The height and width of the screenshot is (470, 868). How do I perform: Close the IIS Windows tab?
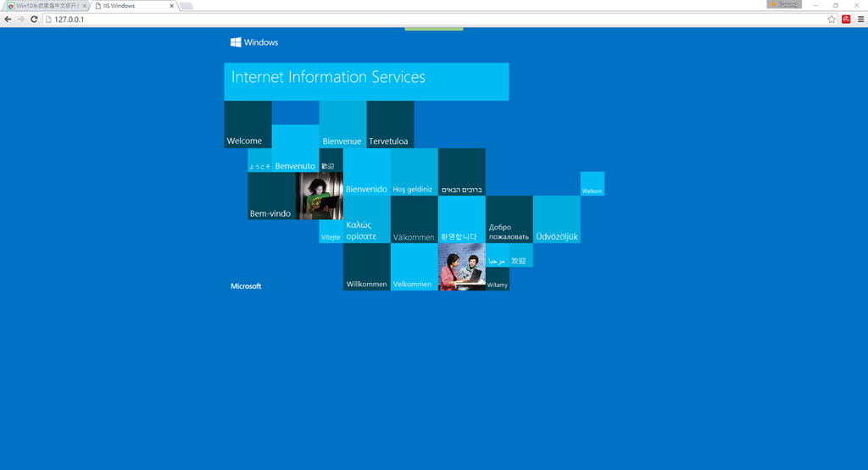coord(171,6)
